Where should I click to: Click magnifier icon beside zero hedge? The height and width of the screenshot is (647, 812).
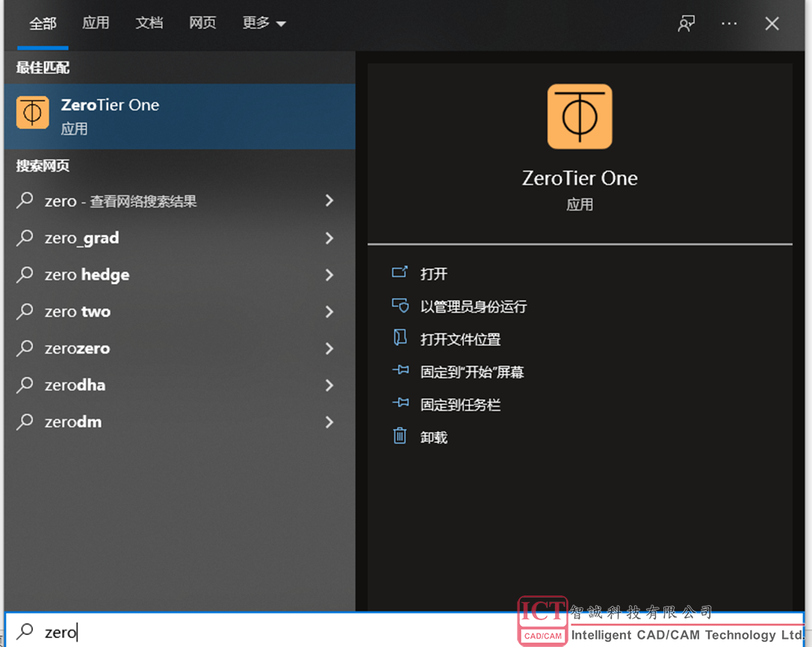click(x=25, y=274)
